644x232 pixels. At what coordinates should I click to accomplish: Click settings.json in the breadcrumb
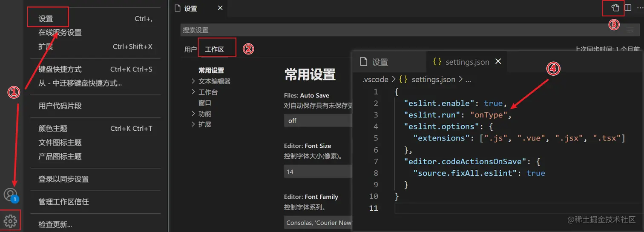[433, 79]
